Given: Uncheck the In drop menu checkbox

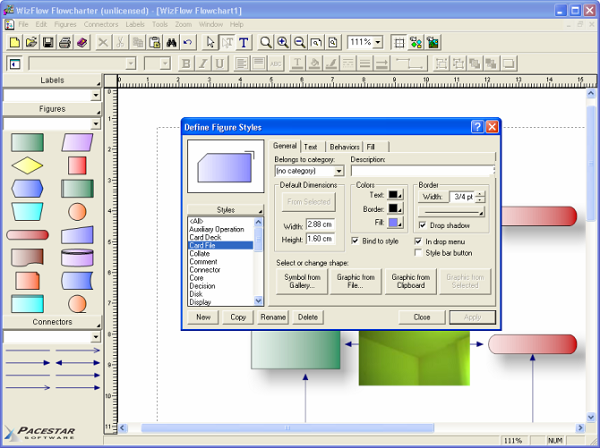Looking at the screenshot, I should coord(418,241).
